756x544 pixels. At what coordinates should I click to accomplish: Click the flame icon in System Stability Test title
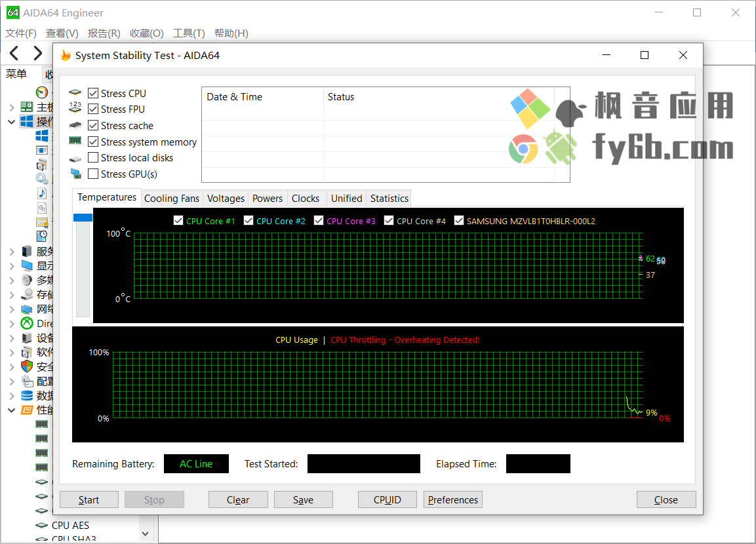click(x=66, y=56)
